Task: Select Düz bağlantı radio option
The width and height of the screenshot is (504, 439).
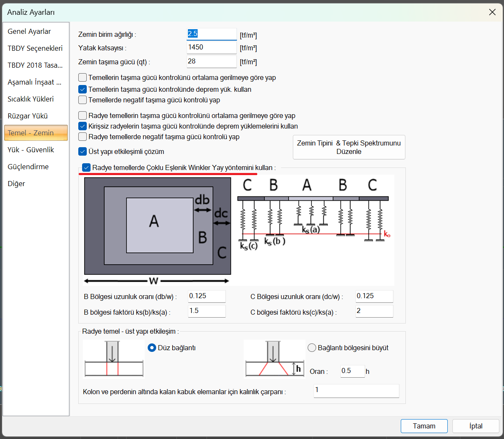Action: click(152, 348)
